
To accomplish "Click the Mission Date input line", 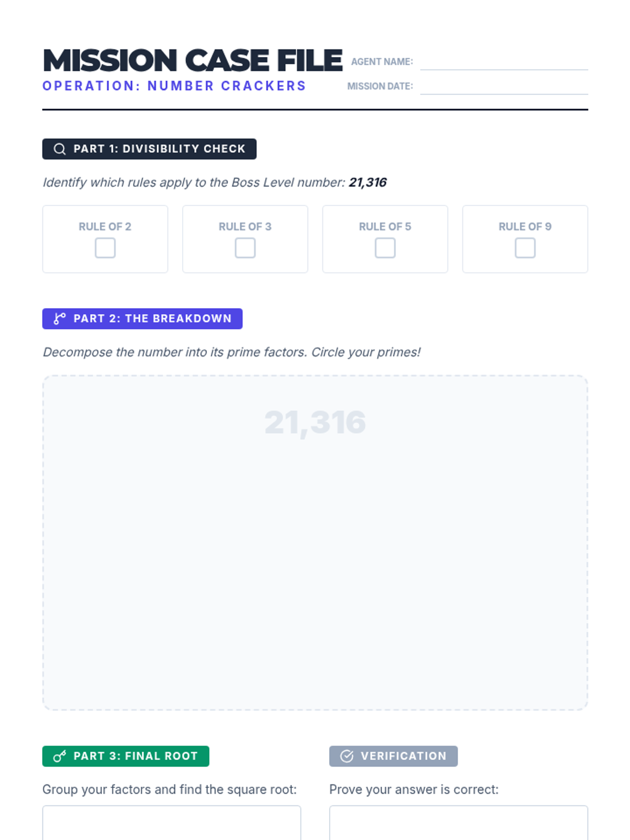I will tap(503, 87).
